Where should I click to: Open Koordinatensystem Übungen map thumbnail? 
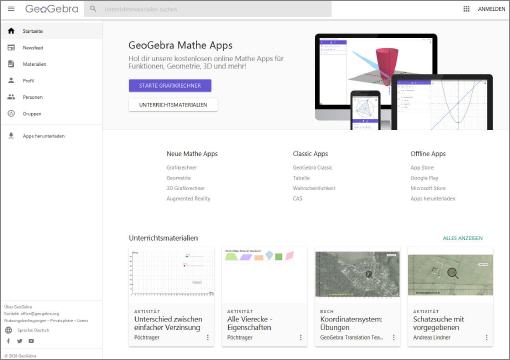[x=357, y=274]
